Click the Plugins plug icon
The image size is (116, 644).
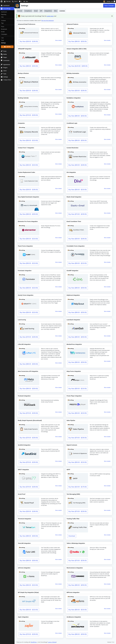pyautogui.click(x=2, y=68)
